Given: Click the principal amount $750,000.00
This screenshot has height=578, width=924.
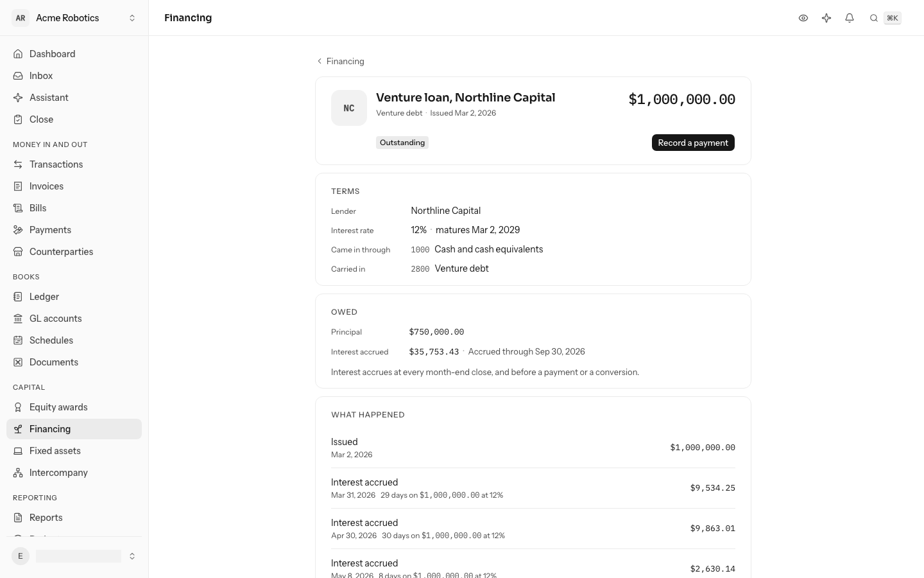Looking at the screenshot, I should click(436, 332).
